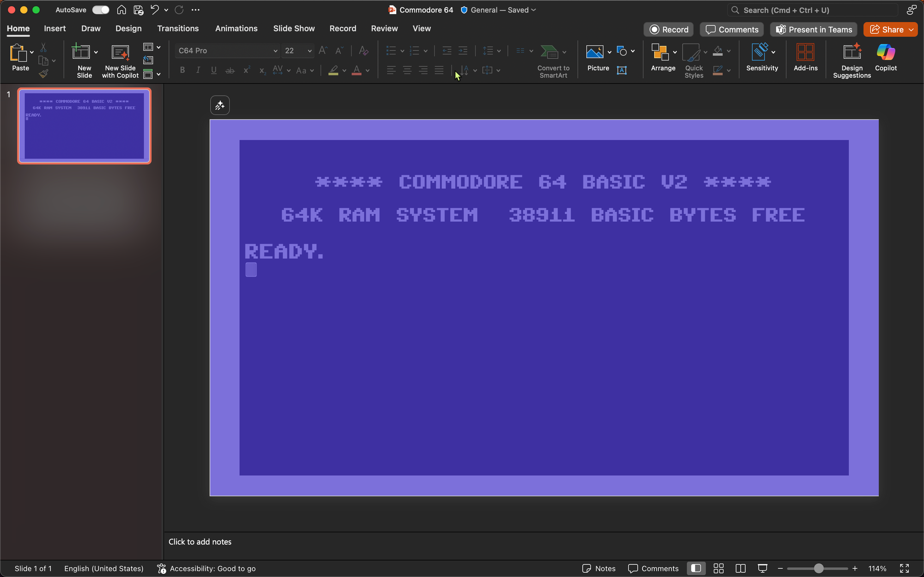Center align the text
Screen dimensions: 924x577
coord(407,70)
